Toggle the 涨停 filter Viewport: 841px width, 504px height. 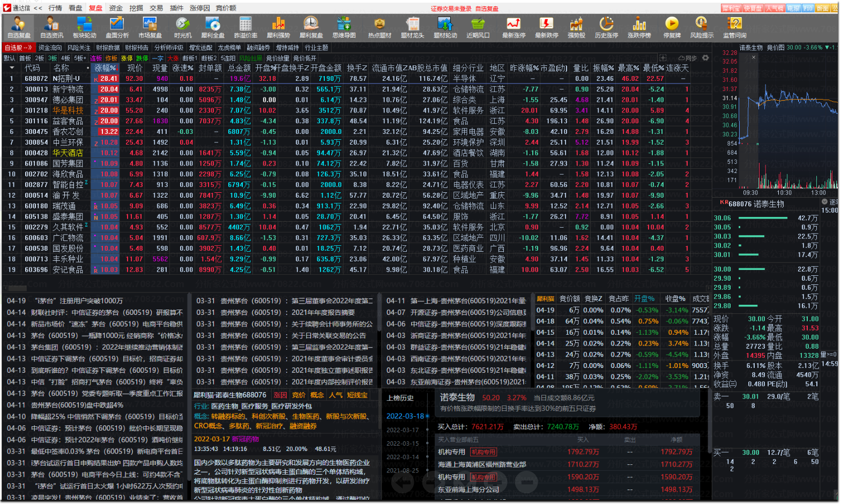coord(127,58)
